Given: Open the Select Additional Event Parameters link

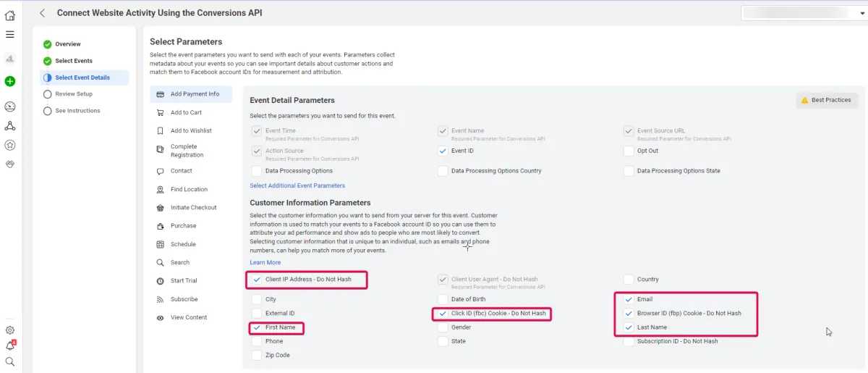Looking at the screenshot, I should [x=297, y=186].
